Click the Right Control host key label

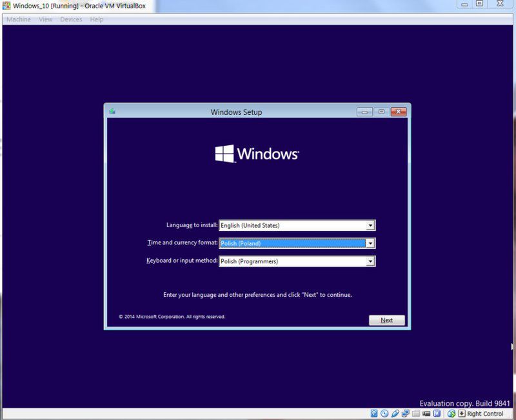[x=486, y=414]
